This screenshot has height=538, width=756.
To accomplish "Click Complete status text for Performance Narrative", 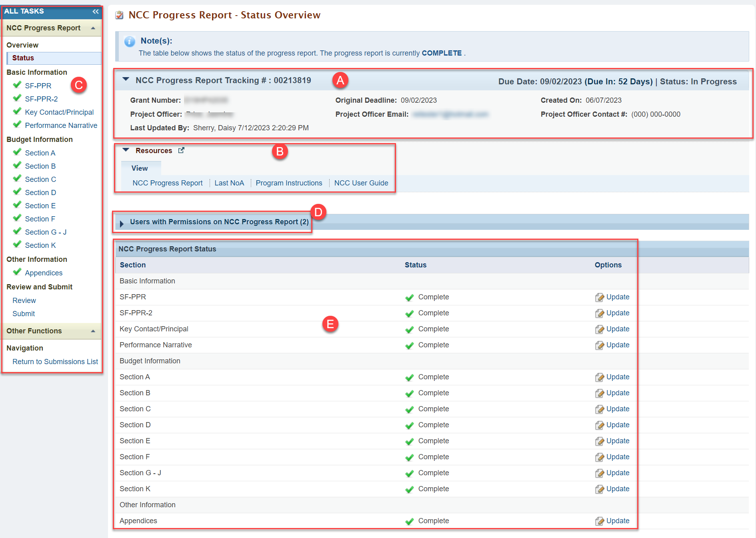I will tap(434, 345).
